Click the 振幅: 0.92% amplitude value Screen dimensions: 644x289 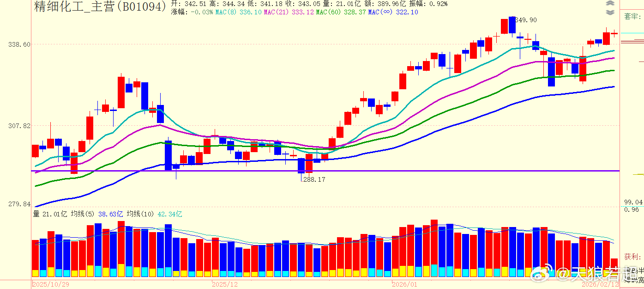click(428, 4)
